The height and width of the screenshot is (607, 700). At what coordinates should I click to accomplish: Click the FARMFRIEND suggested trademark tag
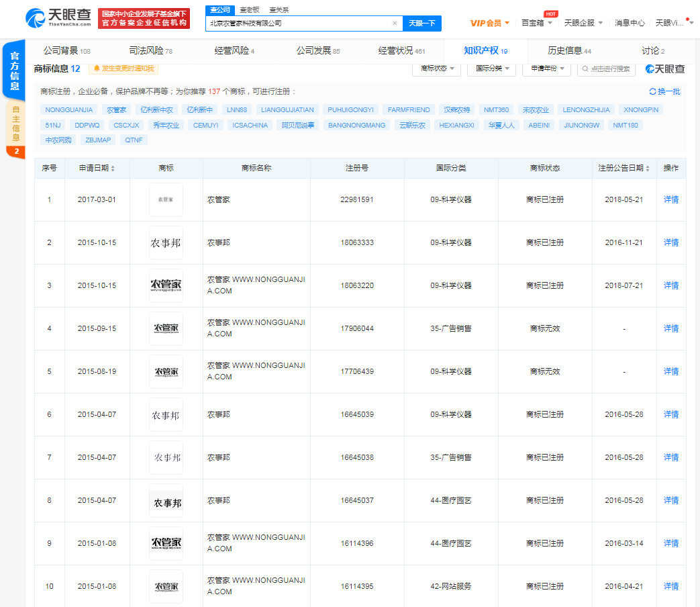409,110
